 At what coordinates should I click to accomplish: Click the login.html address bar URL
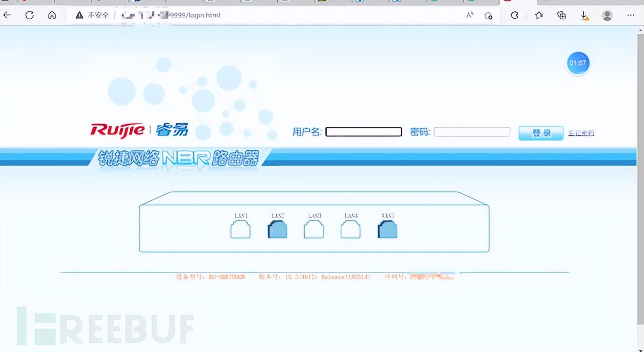click(x=170, y=15)
